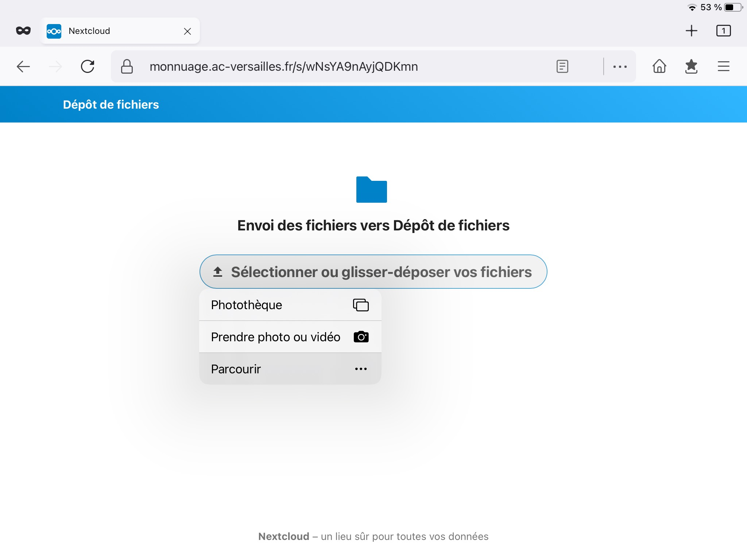This screenshot has width=747, height=560.
Task: Click the Nextcloud footer link
Action: [x=283, y=536]
